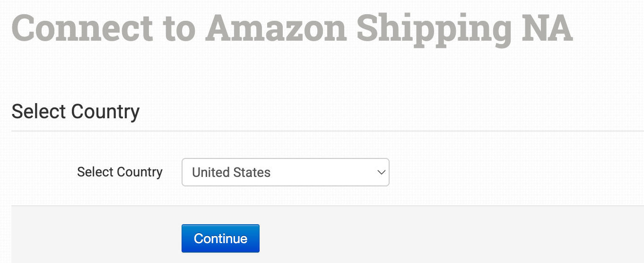
Task: Click the chevron arrow in country dropdown
Action: click(381, 172)
